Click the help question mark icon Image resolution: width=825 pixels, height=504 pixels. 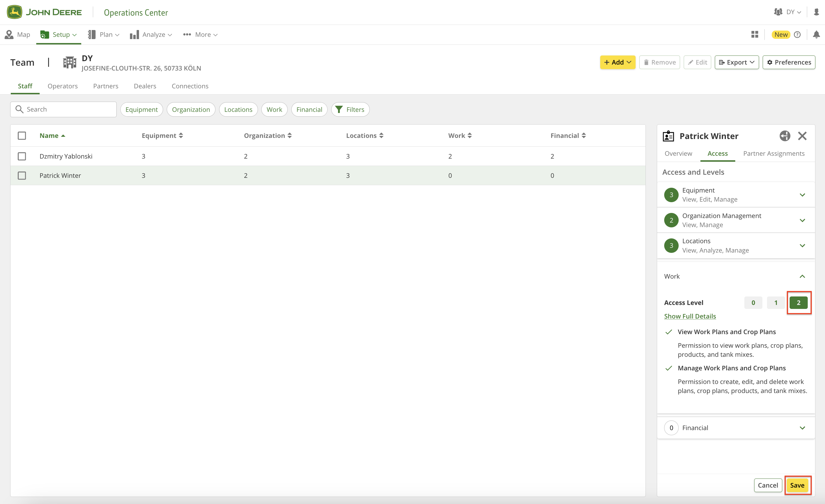click(797, 35)
